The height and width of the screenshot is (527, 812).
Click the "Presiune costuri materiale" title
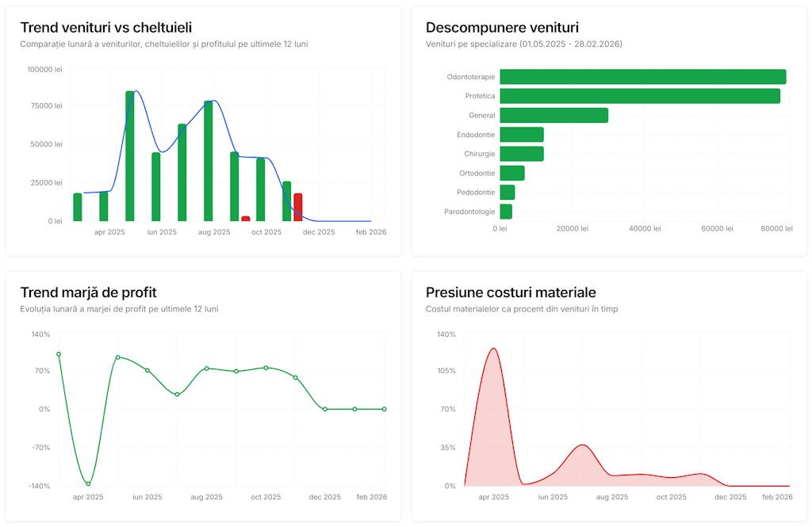(x=511, y=292)
